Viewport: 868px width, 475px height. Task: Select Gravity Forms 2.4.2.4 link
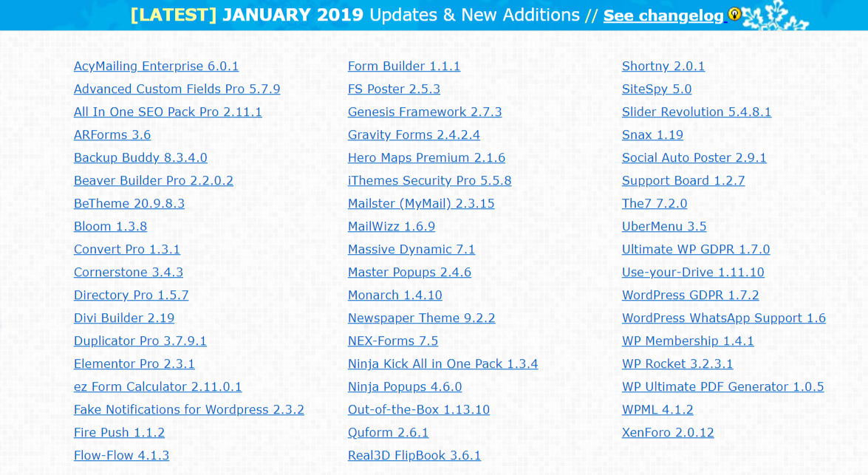coord(414,134)
